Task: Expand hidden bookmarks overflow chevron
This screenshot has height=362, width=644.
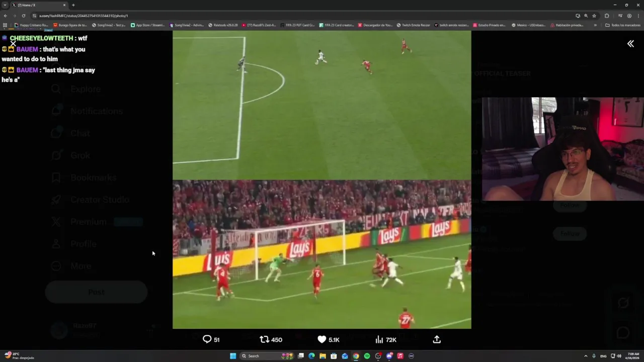Action: pyautogui.click(x=595, y=25)
